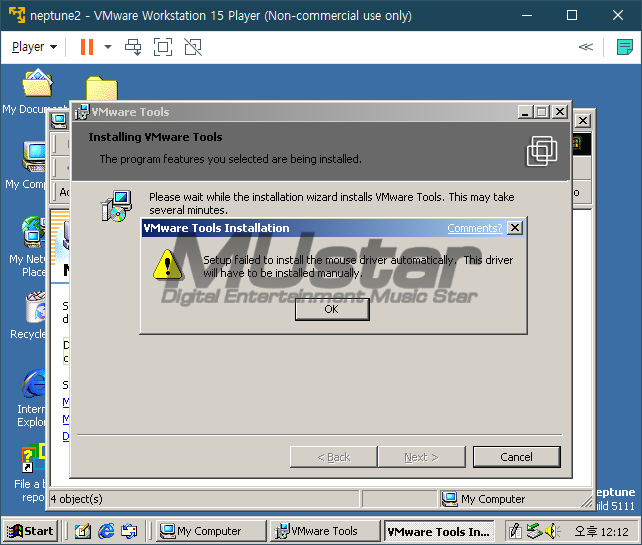
Task: Close the My Computer window behind the installer
Action: (583, 120)
